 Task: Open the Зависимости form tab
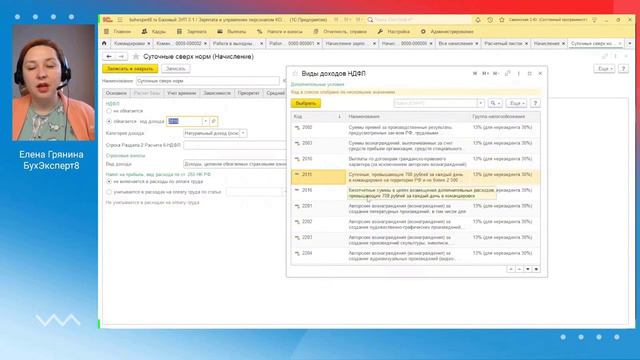(217, 93)
